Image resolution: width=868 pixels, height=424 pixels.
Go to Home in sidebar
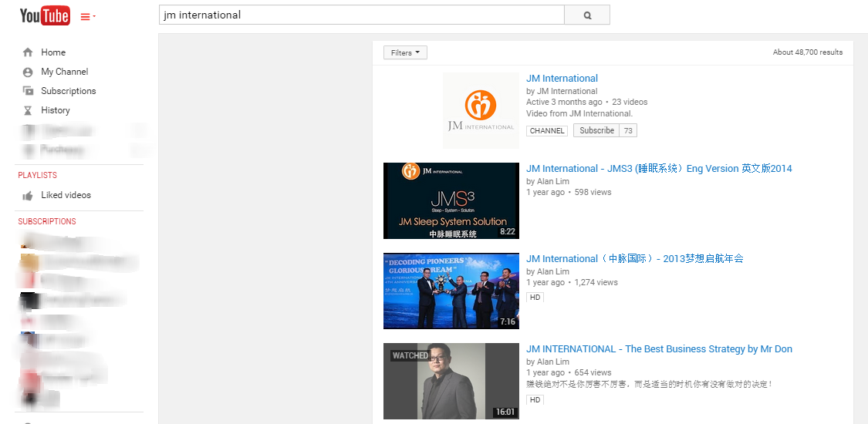53,52
